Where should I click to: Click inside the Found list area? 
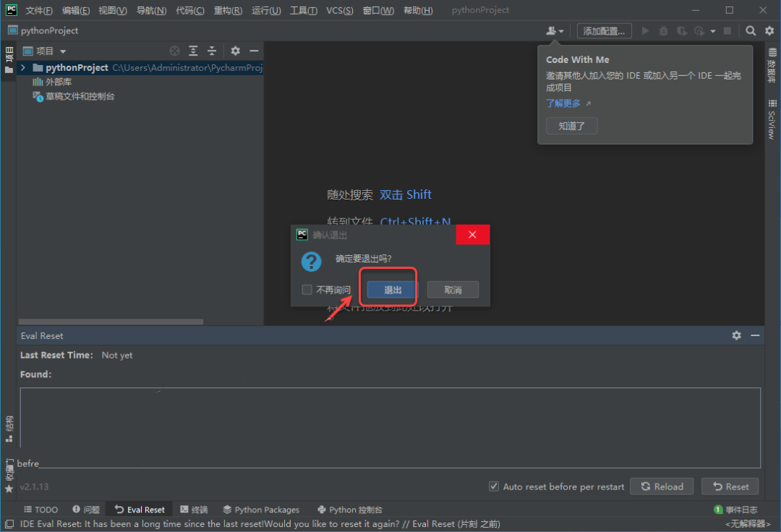pyautogui.click(x=390, y=427)
